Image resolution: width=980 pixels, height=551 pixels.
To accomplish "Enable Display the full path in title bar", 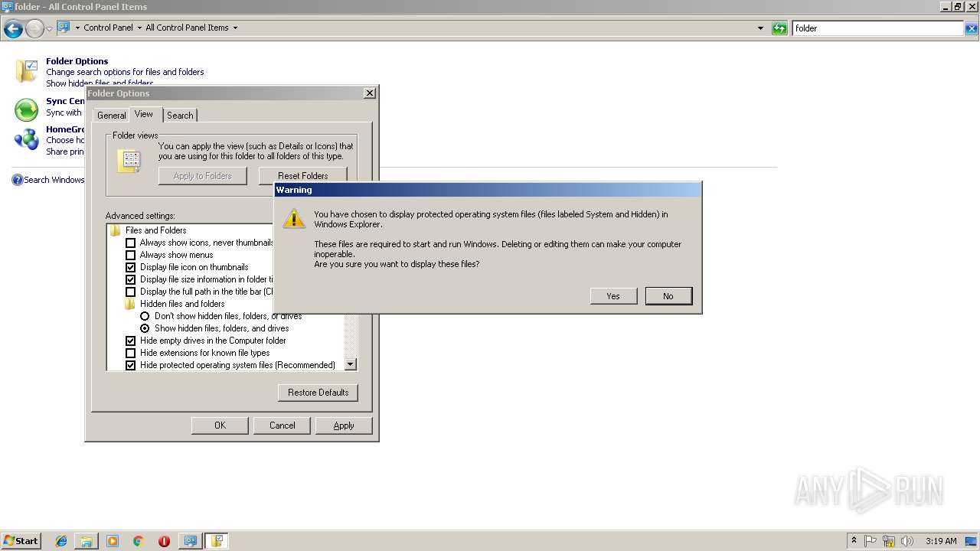I will (130, 292).
